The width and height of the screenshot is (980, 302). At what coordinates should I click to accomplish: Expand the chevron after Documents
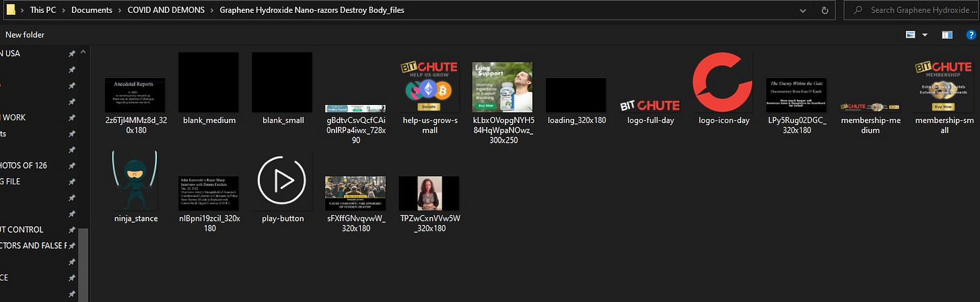tap(120, 10)
